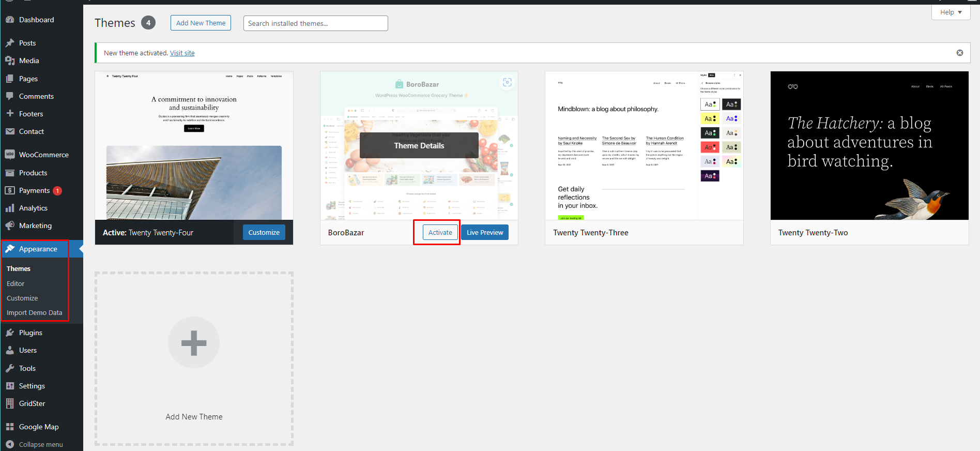This screenshot has width=980, height=451.
Task: Click the Plugins plug icon
Action: point(10,333)
